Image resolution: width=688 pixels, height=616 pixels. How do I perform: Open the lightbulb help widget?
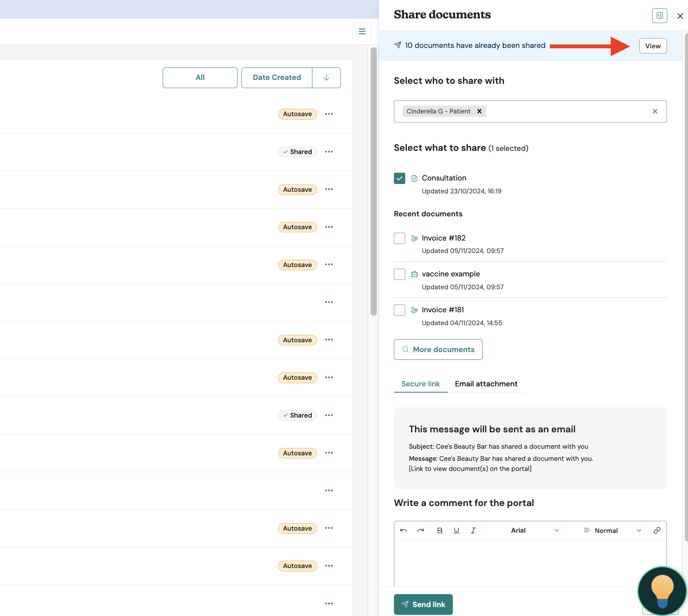tap(662, 591)
